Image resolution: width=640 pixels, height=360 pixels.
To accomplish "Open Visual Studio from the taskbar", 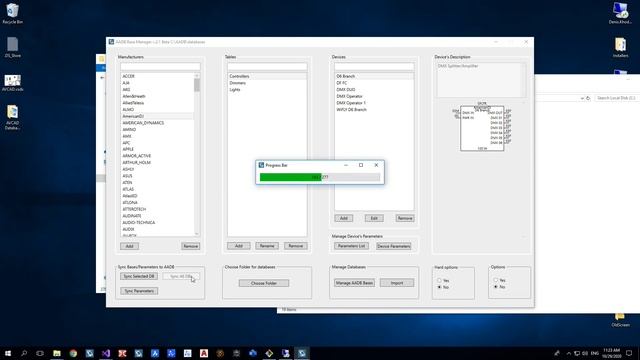I will pos(106,353).
